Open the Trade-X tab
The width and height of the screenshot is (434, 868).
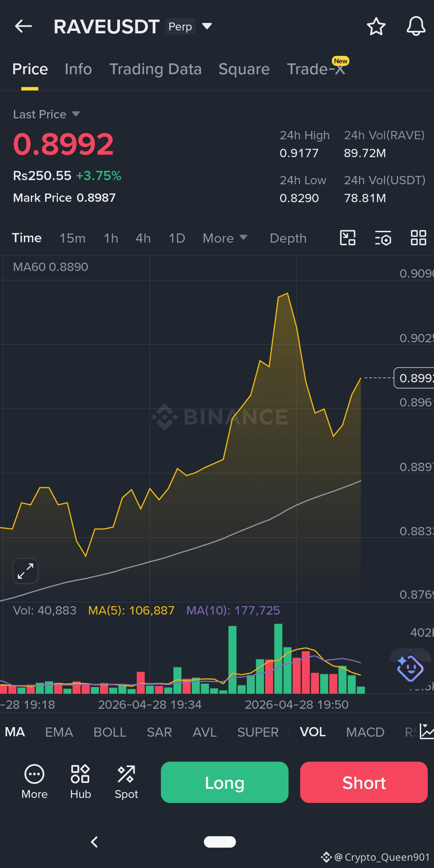coord(316,69)
